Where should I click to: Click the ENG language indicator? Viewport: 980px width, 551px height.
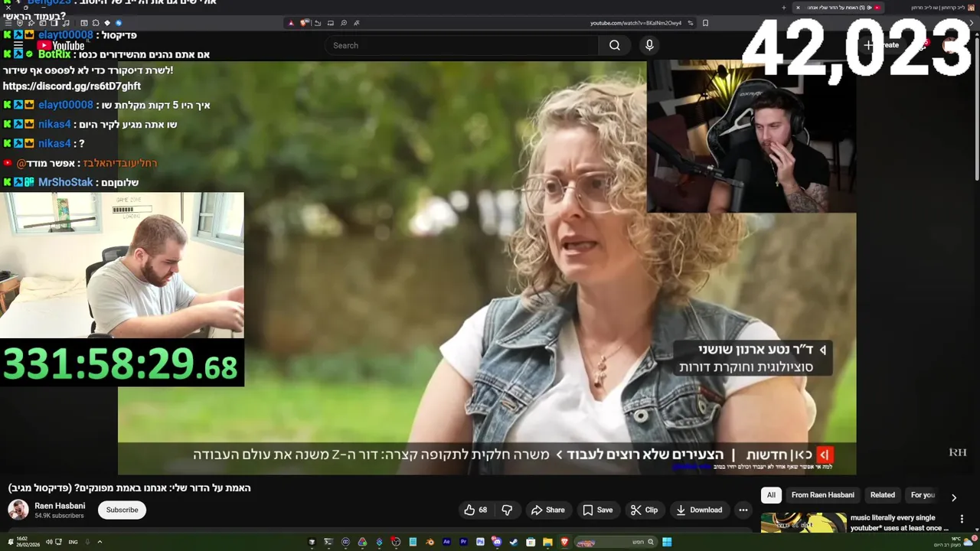(73, 542)
